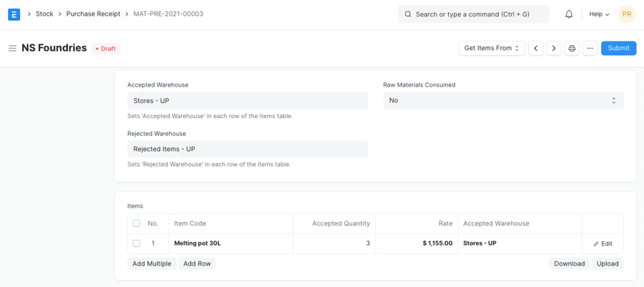Submit the purchase receipt
The image size is (644, 287).
tap(618, 49)
